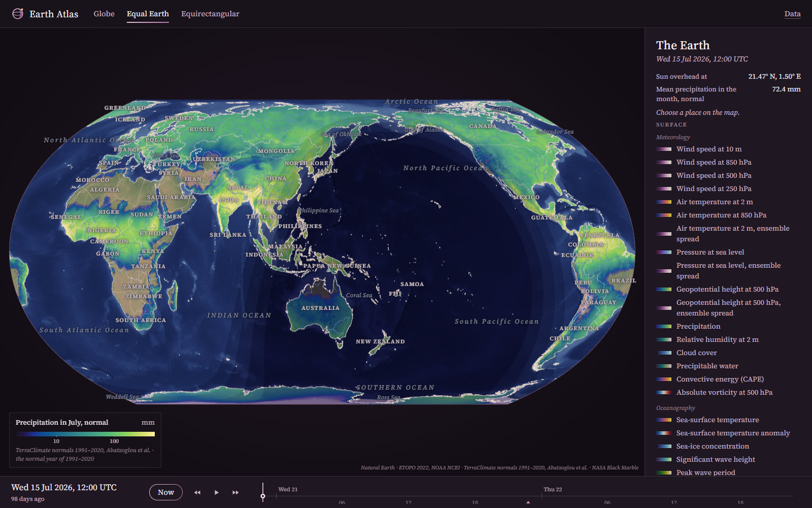Select Pressure at sea level, ensemble spread
Viewport: 812px width, 508px height.
coord(729,271)
